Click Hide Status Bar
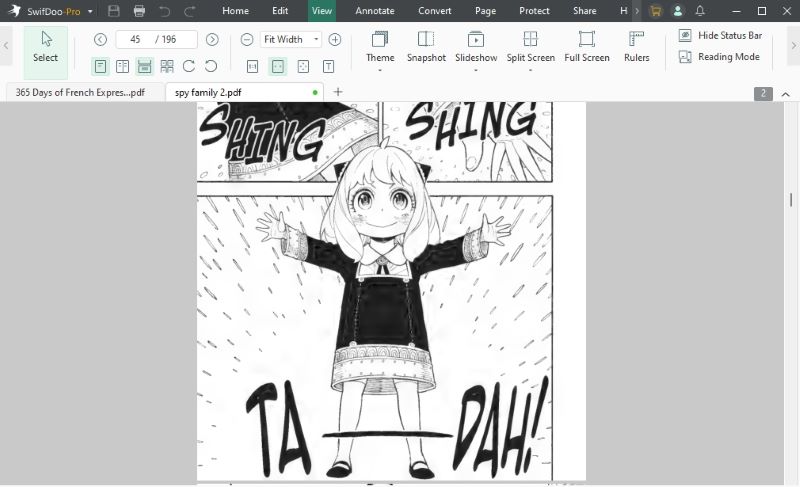The height and width of the screenshot is (487, 800). (720, 35)
